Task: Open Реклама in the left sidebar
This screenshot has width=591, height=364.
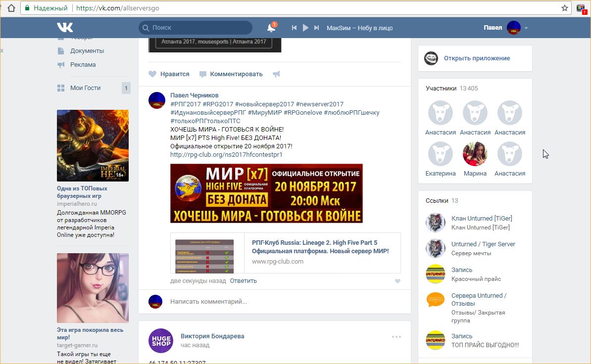Action: pyautogui.click(x=83, y=65)
